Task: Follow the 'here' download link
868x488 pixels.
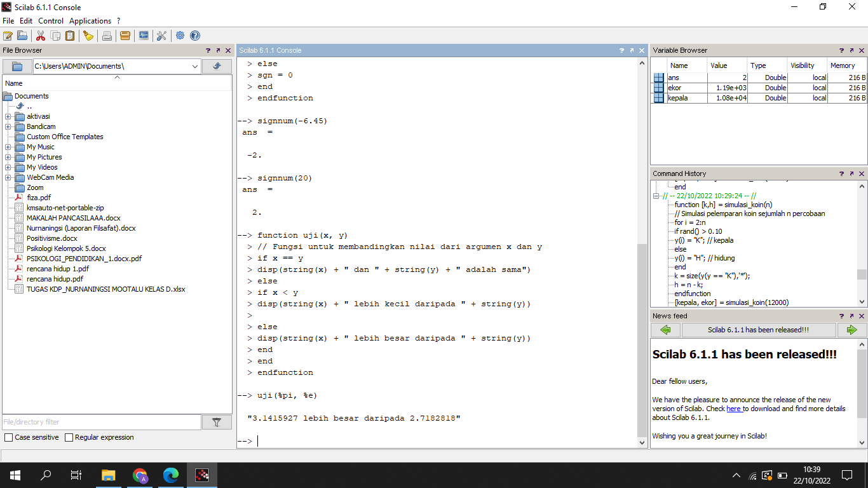Action: click(734, 409)
